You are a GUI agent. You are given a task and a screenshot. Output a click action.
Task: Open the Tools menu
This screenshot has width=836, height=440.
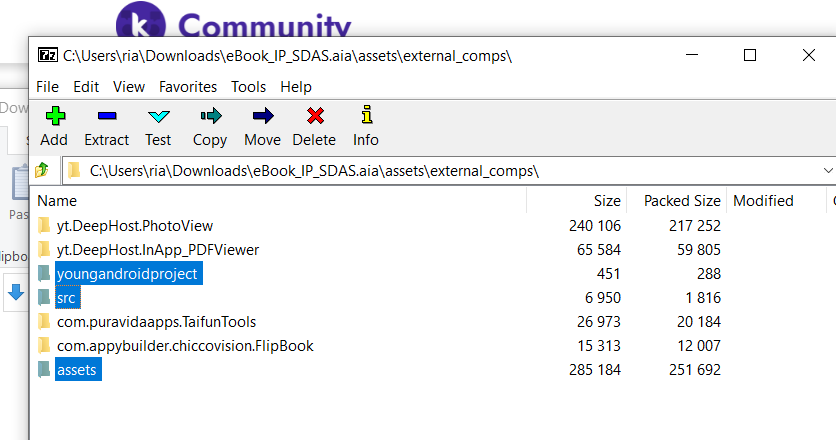pos(248,86)
